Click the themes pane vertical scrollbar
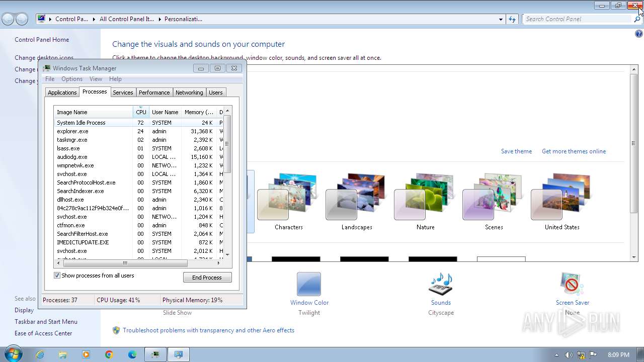The image size is (644, 362). tap(634, 143)
